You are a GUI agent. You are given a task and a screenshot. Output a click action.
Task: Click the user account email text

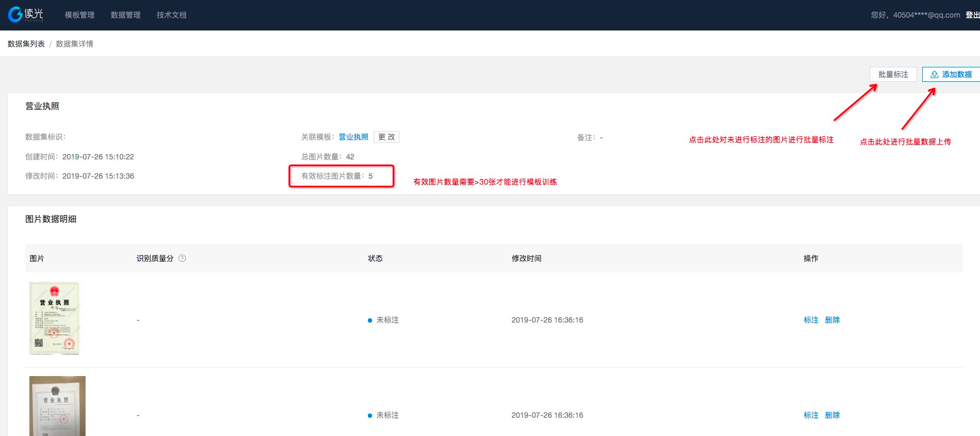(927, 15)
